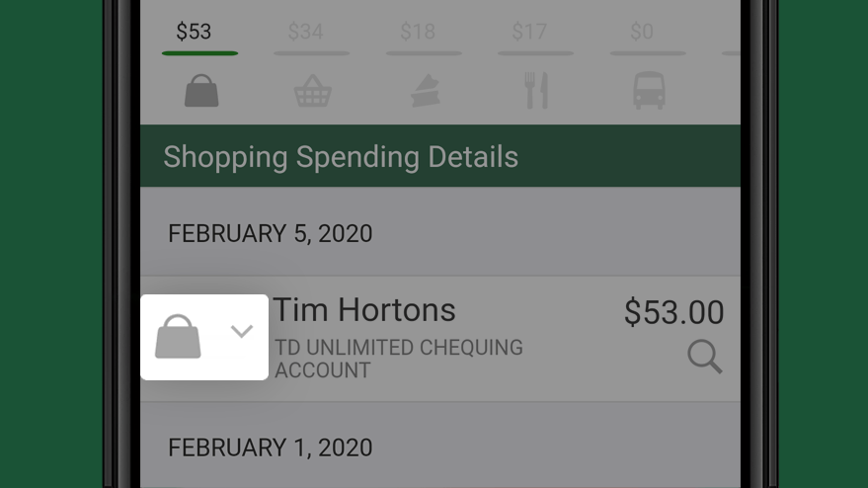This screenshot has width=868, height=488.
Task: Click TD Unlimited Chequing Account label
Action: click(x=399, y=359)
